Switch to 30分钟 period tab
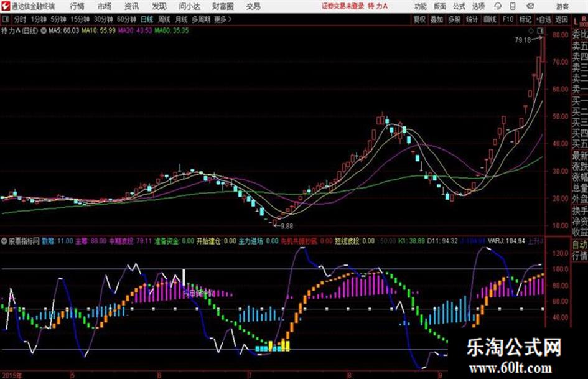Screen dimensions: 588x379 point(103,19)
